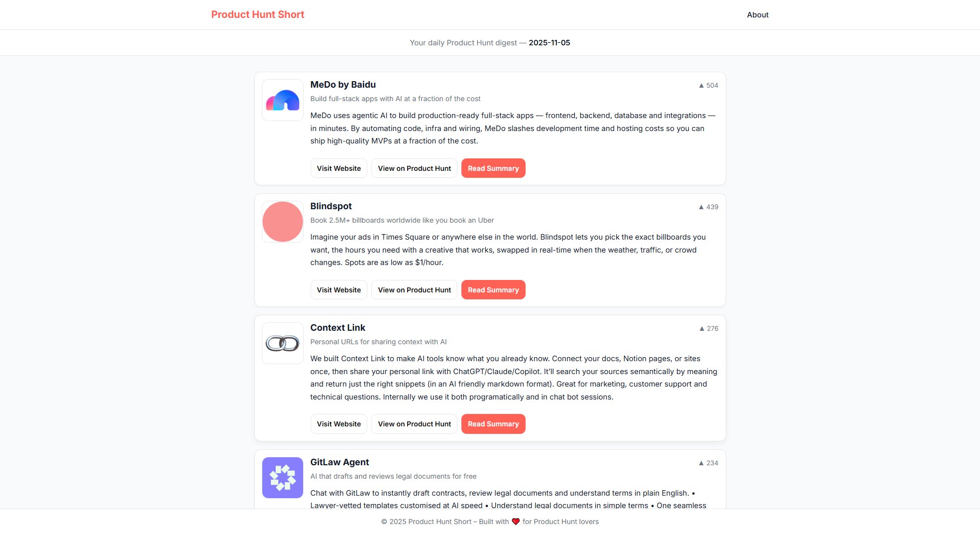Click the date 2025-11-05 in the digest header
This screenshot has width=980, height=534.
pos(548,42)
